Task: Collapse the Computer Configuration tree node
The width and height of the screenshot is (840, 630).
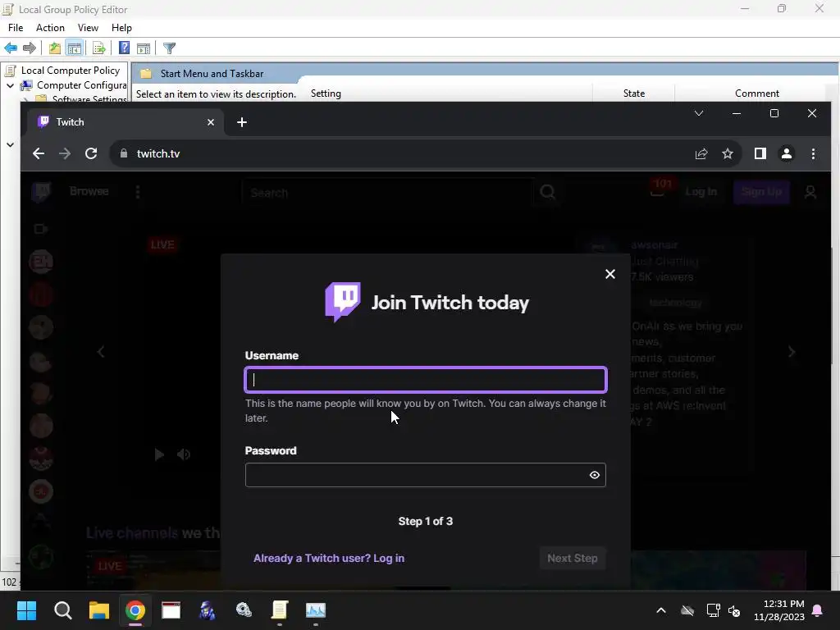Action: tap(10, 85)
